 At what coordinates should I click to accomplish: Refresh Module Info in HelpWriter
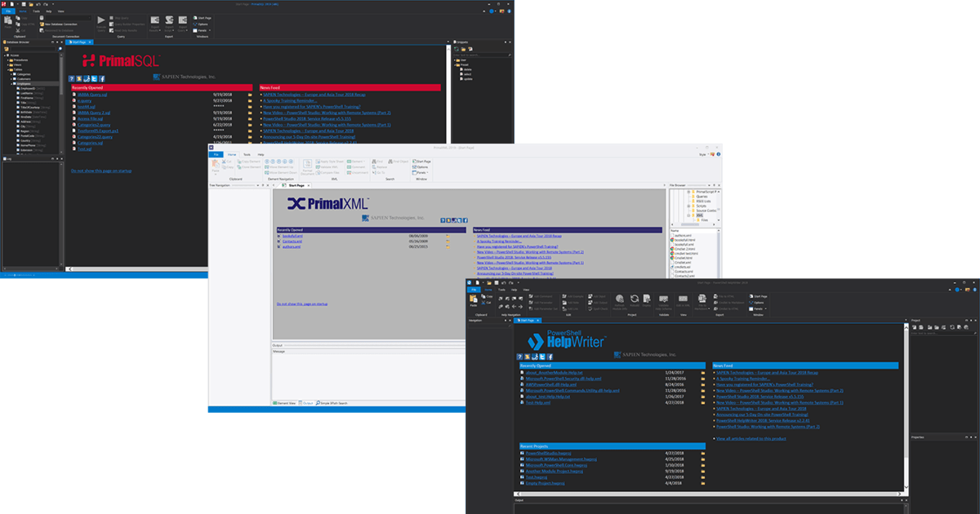(619, 301)
